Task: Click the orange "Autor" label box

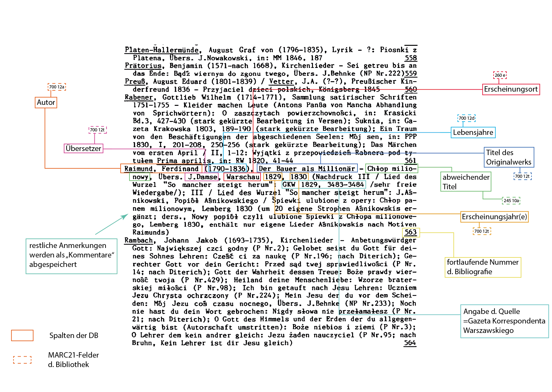Action: [x=46, y=102]
